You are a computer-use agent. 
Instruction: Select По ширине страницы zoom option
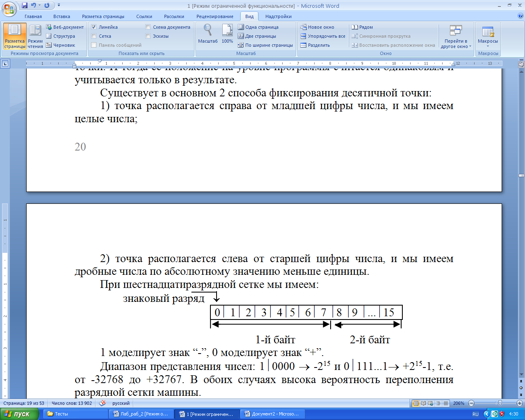[x=265, y=45]
